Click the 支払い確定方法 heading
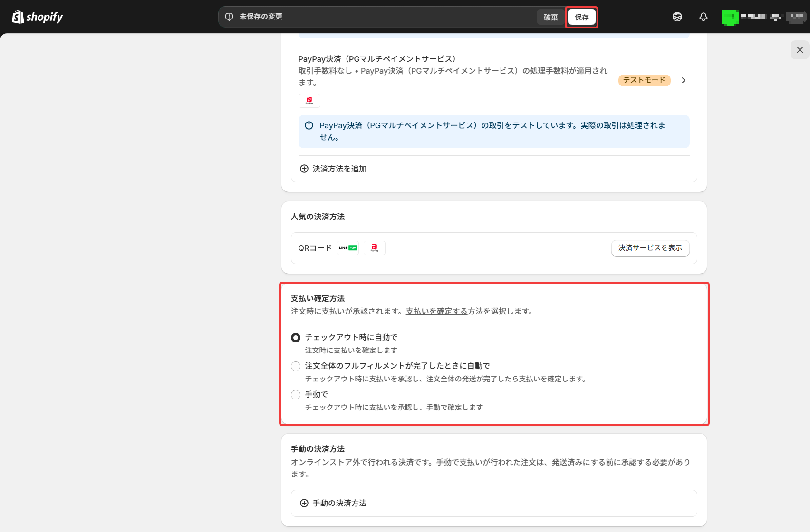The image size is (810, 532). point(318,298)
